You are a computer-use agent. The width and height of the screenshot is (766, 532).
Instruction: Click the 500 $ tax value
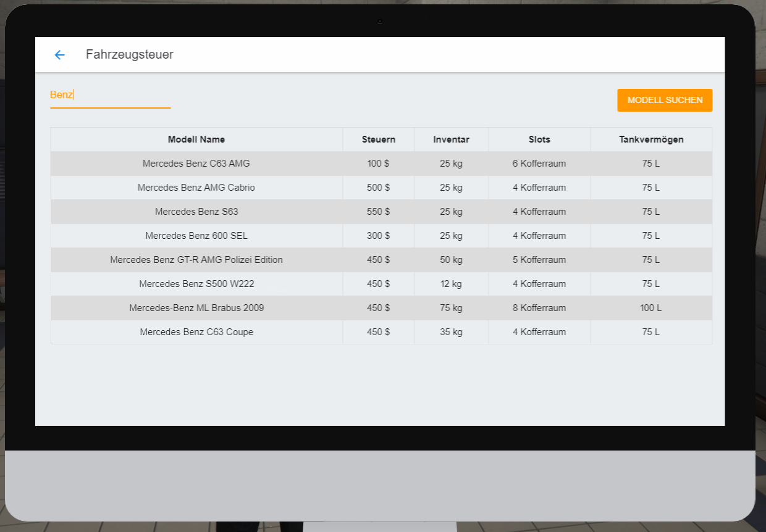[x=379, y=188]
